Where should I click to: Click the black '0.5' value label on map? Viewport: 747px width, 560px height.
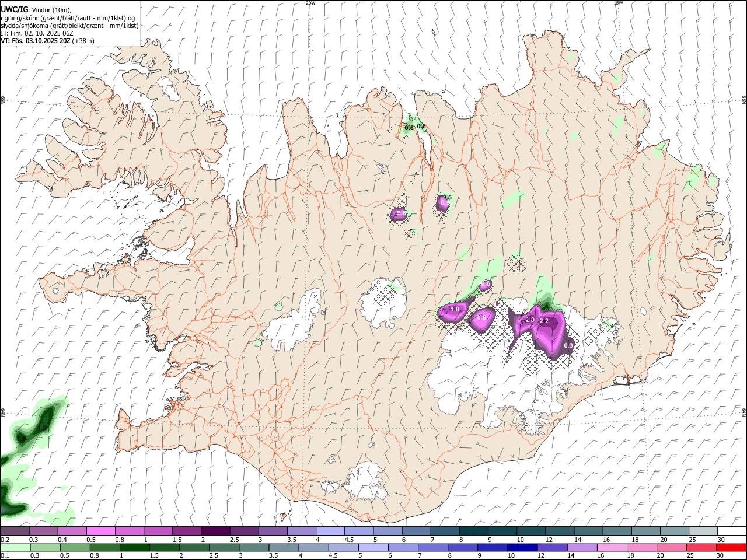tap(448, 198)
